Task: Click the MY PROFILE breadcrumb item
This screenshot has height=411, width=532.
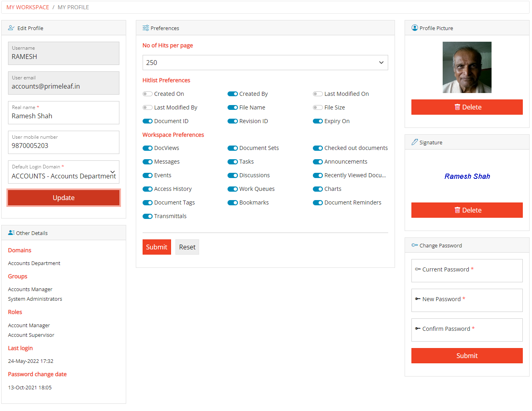Action: (73, 7)
